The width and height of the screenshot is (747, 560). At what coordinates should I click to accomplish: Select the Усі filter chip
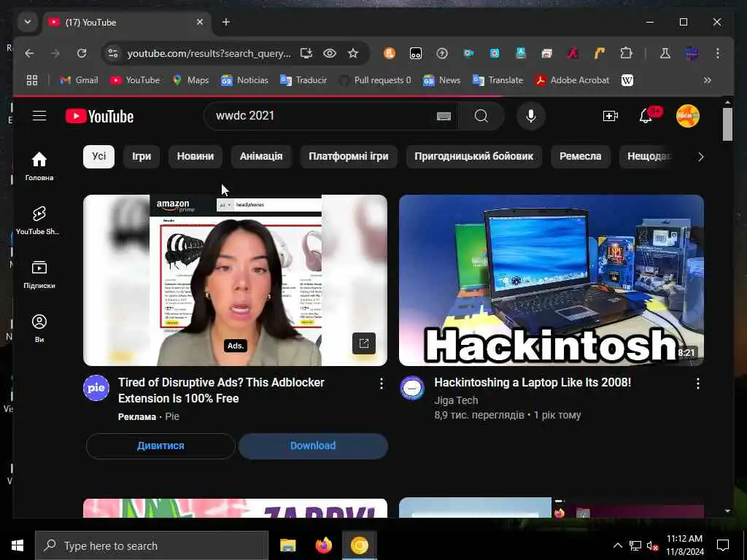[98, 156]
